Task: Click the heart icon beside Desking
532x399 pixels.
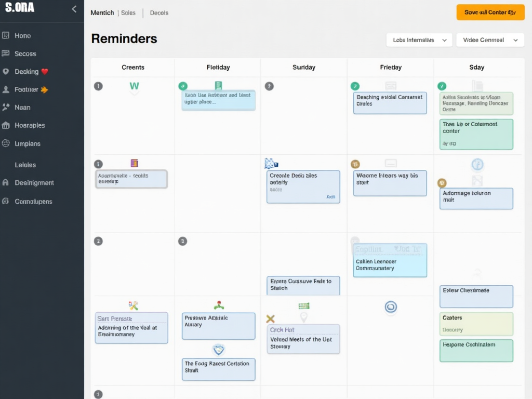Action: point(45,72)
